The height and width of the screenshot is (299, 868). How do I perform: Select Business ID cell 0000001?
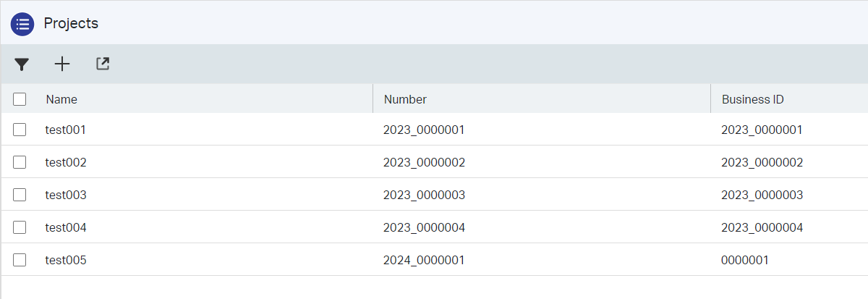745,261
